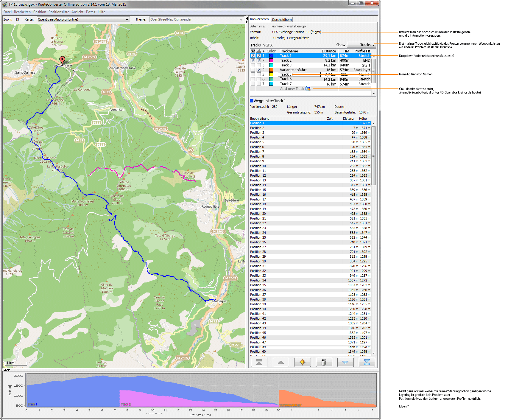Move position to bottom of list

pyautogui.click(x=367, y=362)
